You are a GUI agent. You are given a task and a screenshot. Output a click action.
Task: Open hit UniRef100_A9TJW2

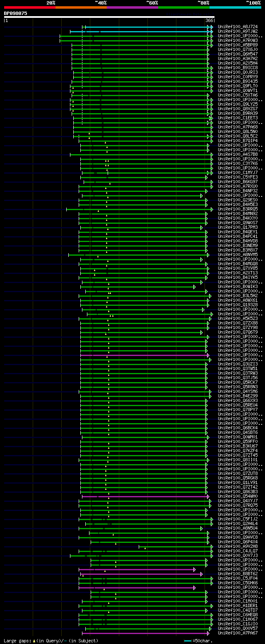[x=238, y=31]
